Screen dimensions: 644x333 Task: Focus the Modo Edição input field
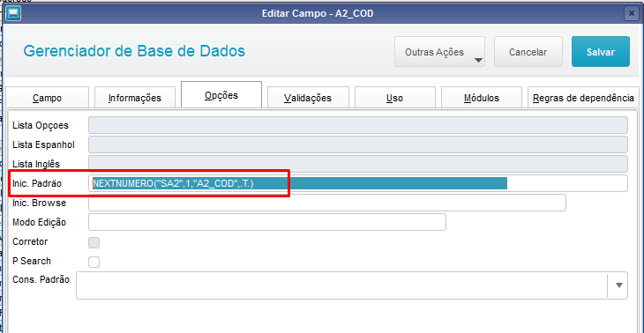pos(267,222)
